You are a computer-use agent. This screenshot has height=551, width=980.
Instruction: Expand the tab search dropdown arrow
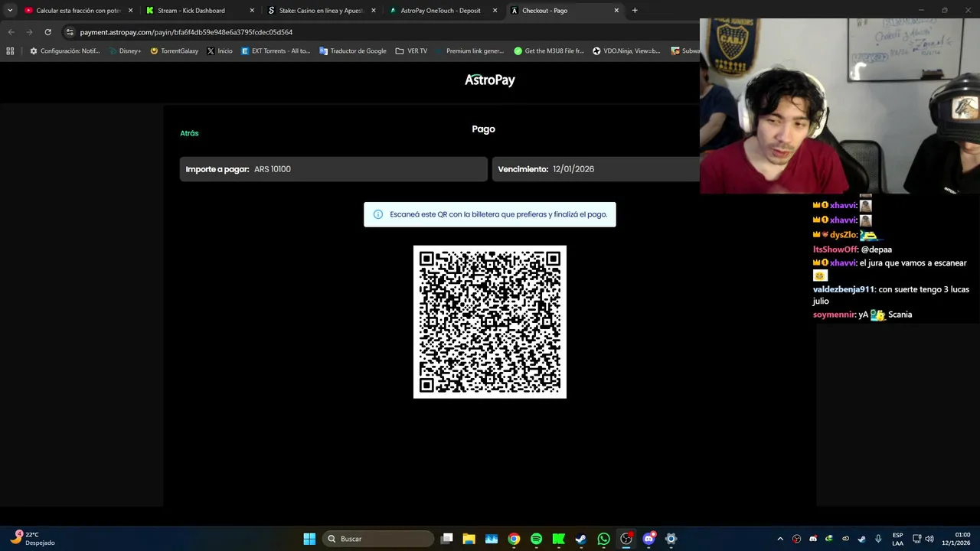coord(10,11)
